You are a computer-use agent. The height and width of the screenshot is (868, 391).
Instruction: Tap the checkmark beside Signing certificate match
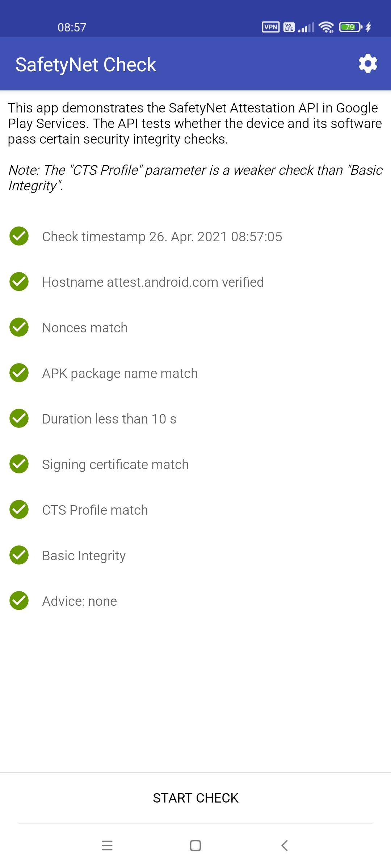(x=19, y=464)
